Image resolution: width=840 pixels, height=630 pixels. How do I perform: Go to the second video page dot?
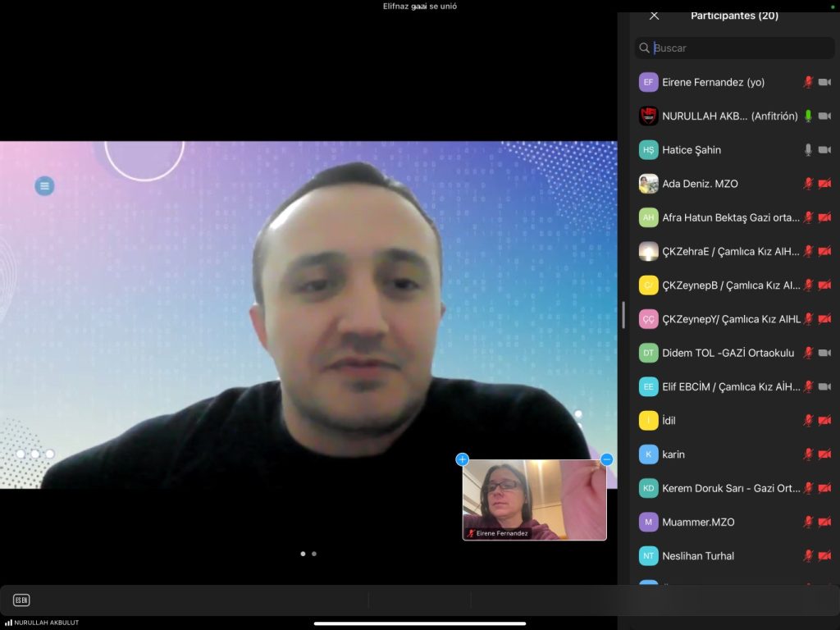coord(314,554)
